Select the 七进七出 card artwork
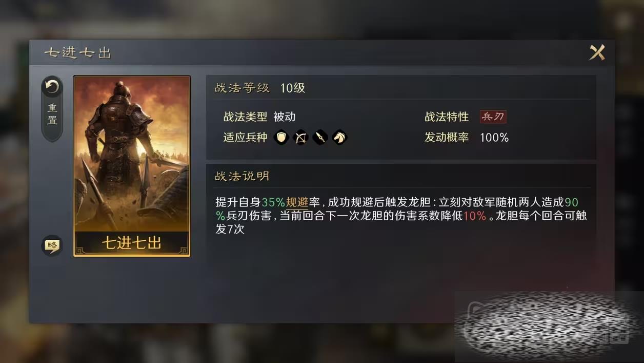644x363 pixels. [x=132, y=154]
